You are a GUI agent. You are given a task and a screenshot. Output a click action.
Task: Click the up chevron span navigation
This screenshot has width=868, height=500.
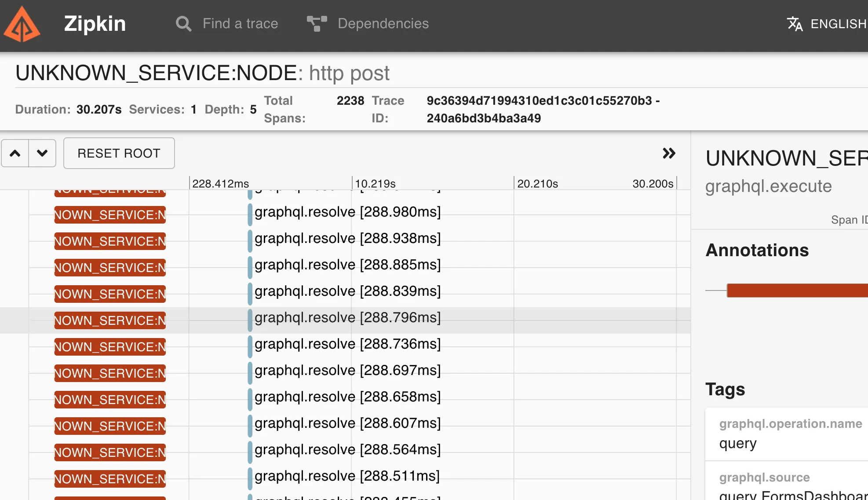(x=15, y=153)
